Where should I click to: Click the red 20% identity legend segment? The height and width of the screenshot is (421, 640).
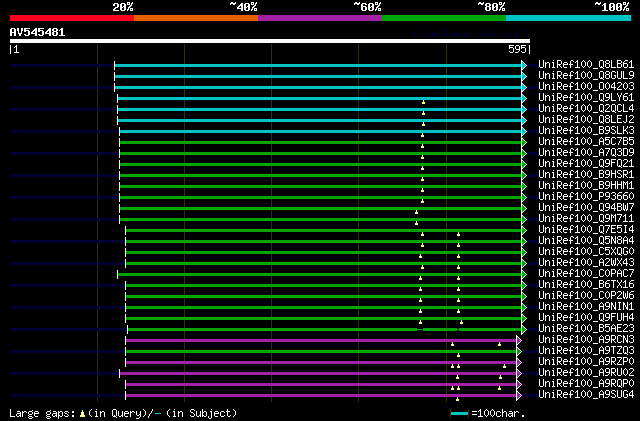point(72,18)
